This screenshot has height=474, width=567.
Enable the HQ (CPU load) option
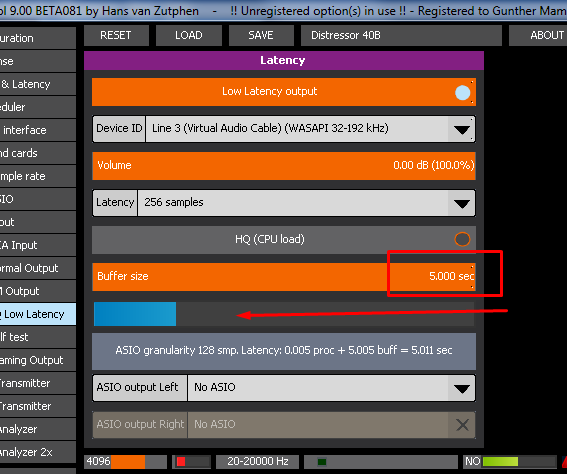(462, 239)
